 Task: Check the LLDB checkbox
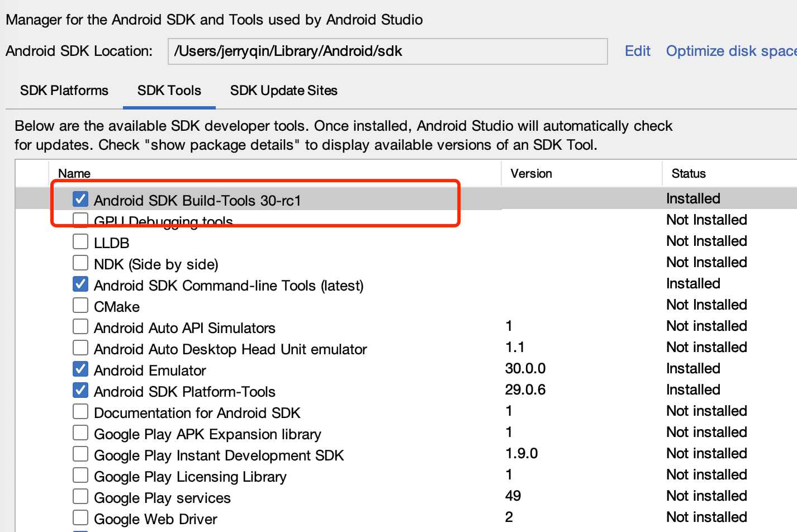pos(80,241)
